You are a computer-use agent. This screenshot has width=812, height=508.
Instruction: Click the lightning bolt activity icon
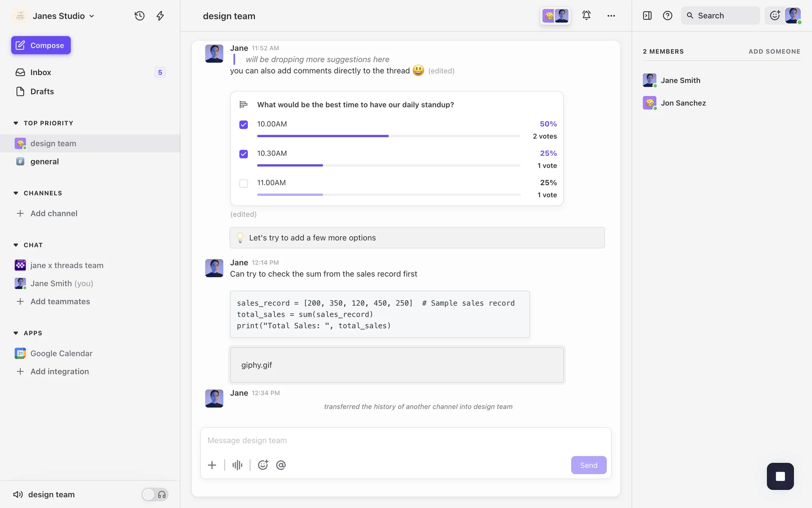(x=160, y=16)
